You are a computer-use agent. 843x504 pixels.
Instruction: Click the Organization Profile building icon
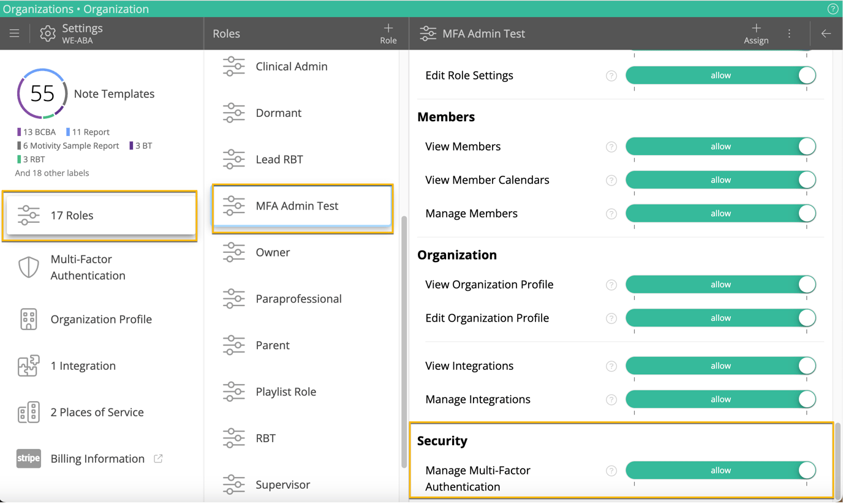pyautogui.click(x=28, y=319)
